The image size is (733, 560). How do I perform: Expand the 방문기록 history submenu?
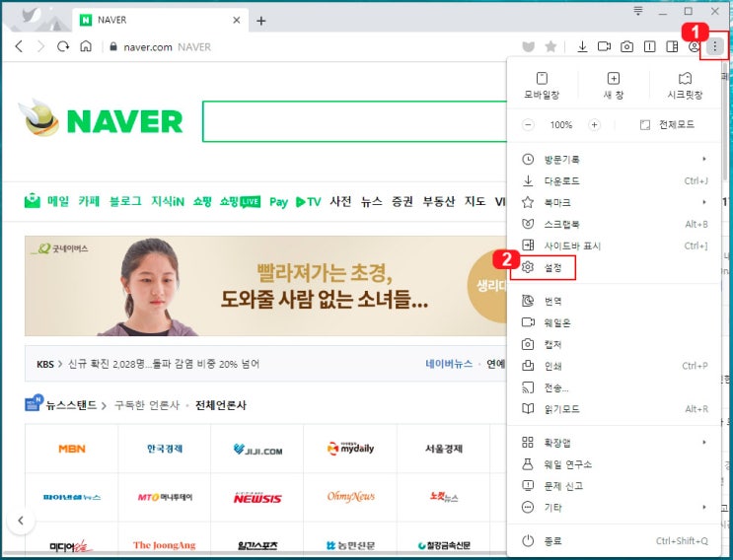coord(614,160)
